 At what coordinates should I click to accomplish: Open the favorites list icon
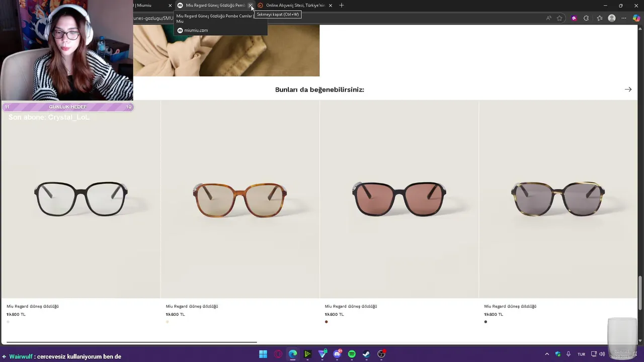click(600, 18)
